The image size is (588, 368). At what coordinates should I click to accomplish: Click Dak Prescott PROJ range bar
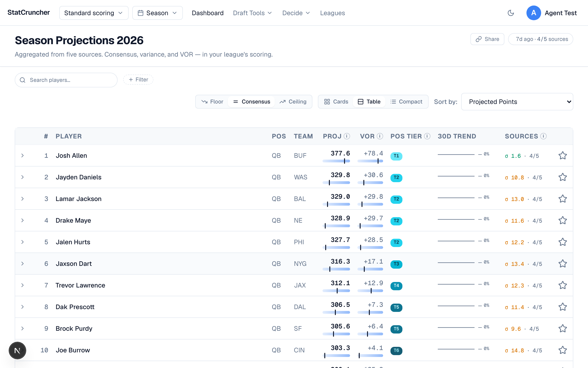336,312
